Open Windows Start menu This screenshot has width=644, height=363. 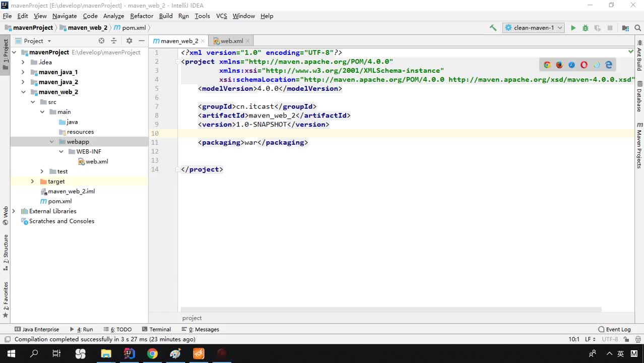click(11, 353)
